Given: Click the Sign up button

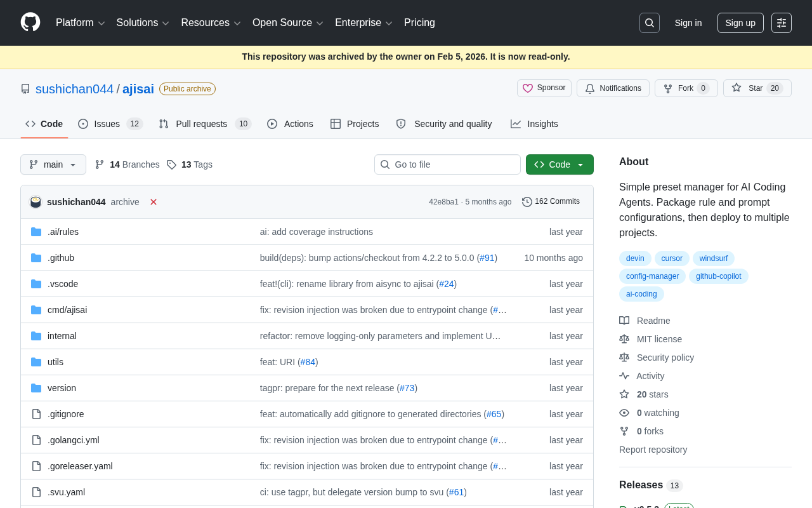Looking at the screenshot, I should [x=740, y=23].
